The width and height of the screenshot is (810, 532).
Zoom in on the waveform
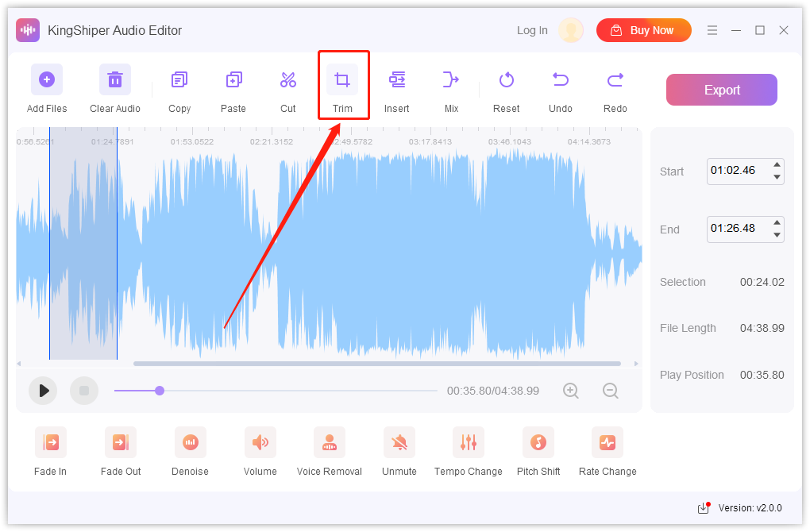571,391
